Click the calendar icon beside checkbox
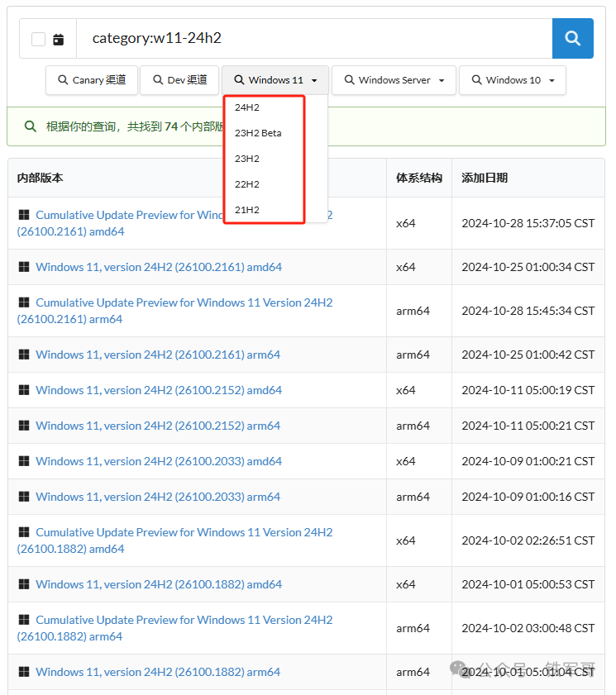616x695 pixels. point(59,40)
